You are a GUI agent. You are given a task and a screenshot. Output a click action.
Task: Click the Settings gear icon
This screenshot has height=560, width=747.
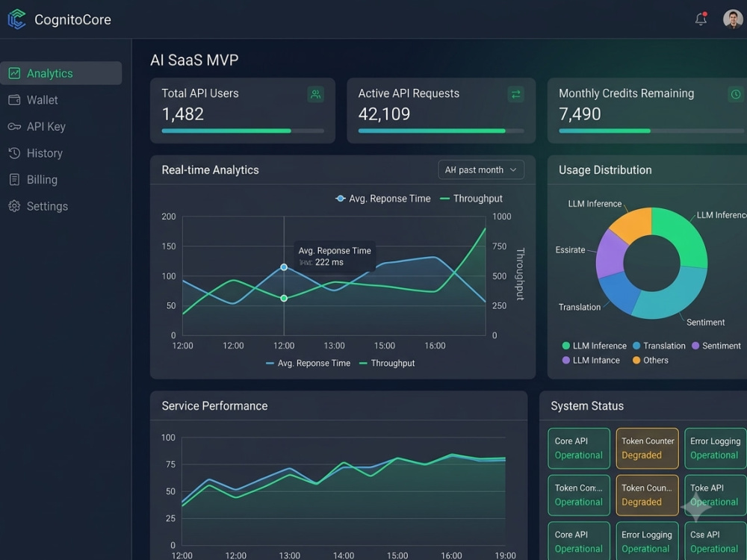[x=14, y=206]
